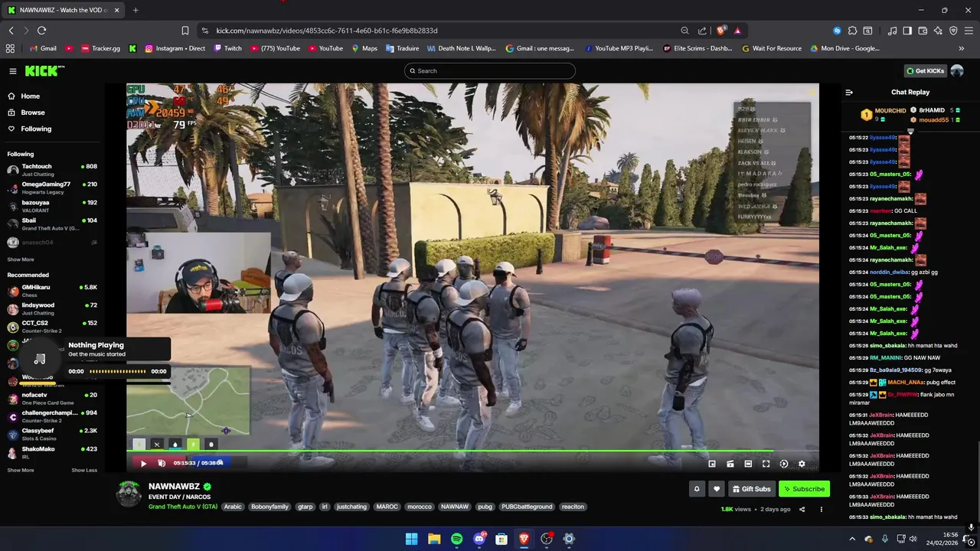Seek on the green video progress bar

[472, 452]
